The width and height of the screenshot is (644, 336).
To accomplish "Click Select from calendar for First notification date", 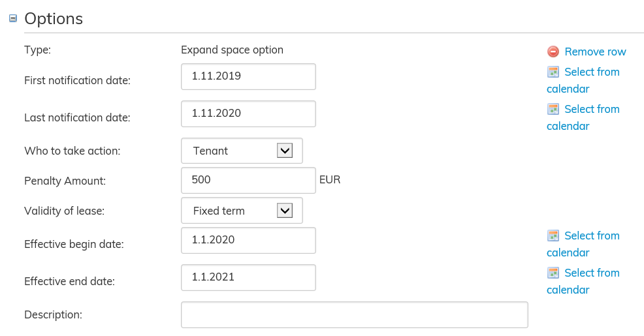I will 591,72.
